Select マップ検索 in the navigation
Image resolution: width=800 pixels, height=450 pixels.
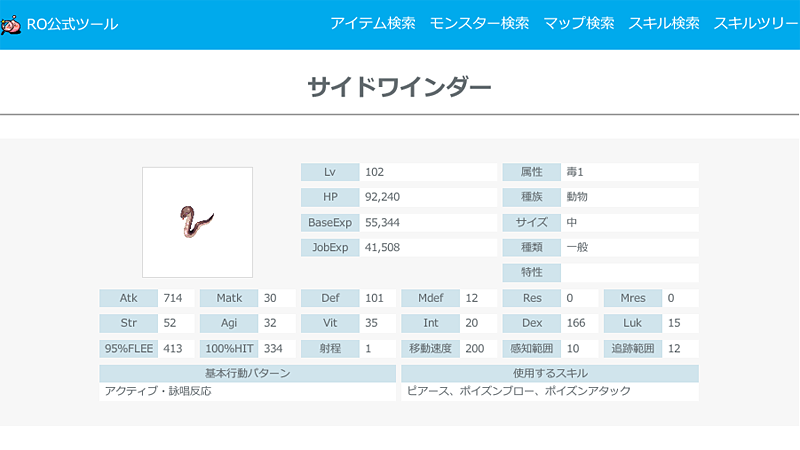pos(579,23)
